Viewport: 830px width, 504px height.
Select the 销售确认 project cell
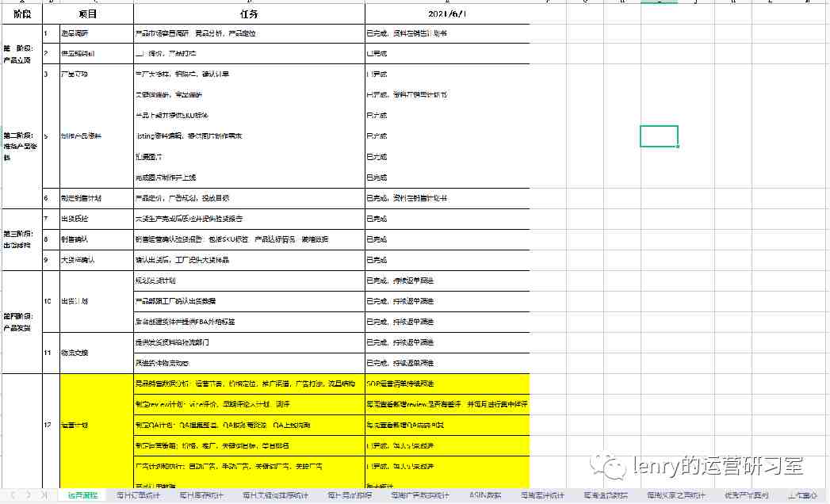[97, 239]
